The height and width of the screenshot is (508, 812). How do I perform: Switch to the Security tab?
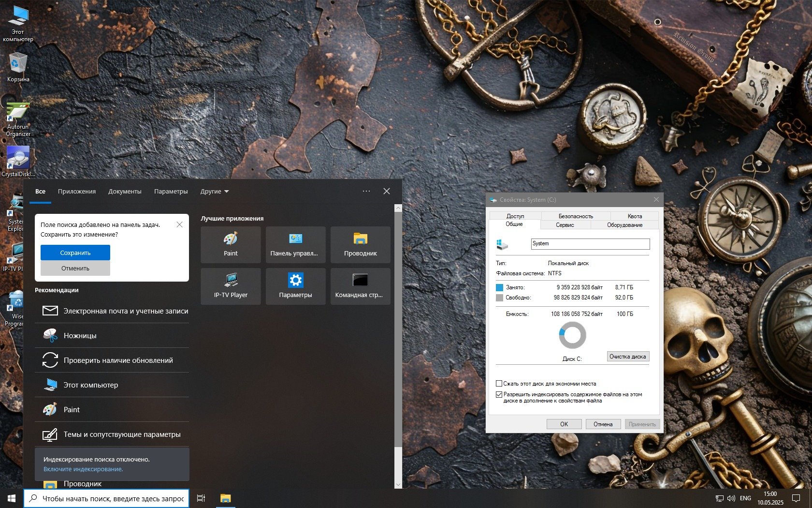tap(575, 216)
